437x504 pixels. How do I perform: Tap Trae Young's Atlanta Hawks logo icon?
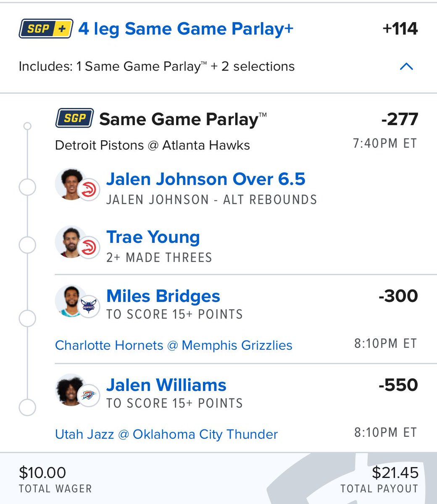[x=89, y=247]
